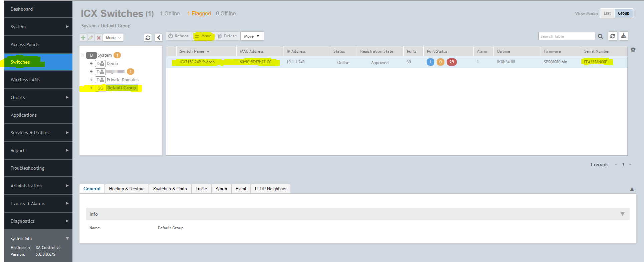Click the red X delete group icon
644x262 pixels.
(x=99, y=38)
